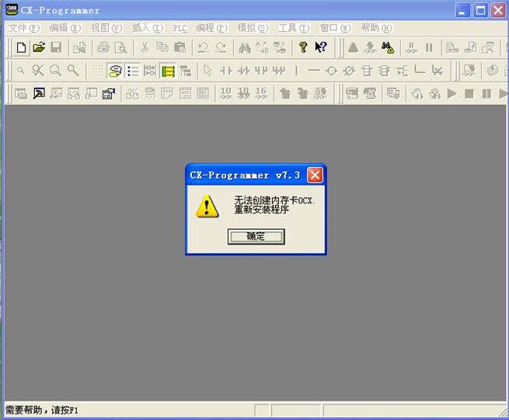Open a project with the folder icon
Screen dimensions: 509x420
click(39, 47)
